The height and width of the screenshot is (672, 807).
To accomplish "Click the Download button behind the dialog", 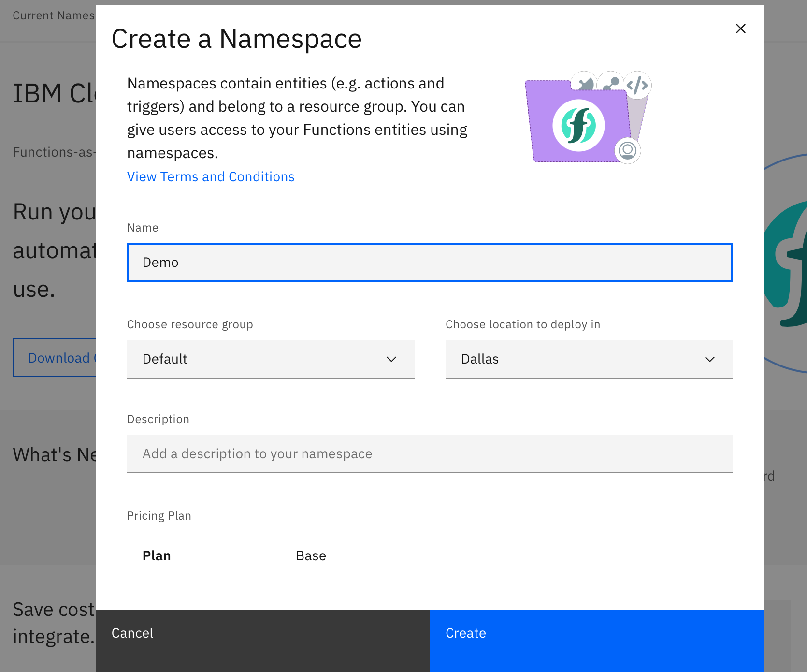I will [55, 358].
